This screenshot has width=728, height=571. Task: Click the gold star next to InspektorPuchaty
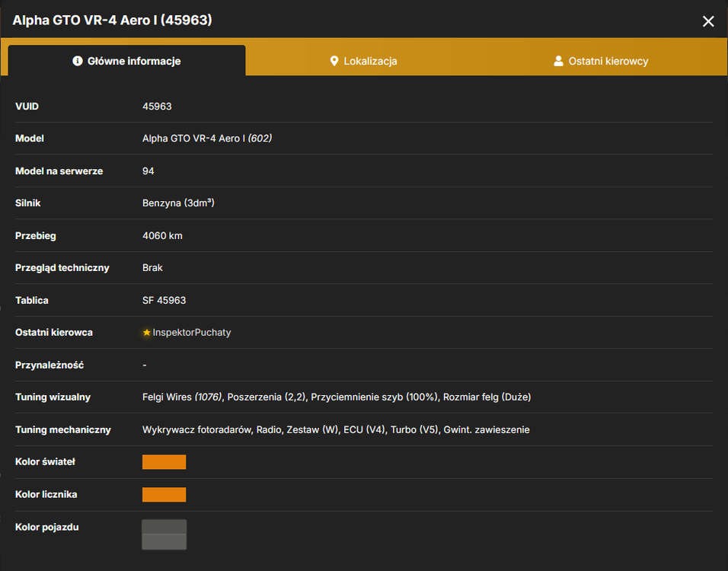coord(147,333)
